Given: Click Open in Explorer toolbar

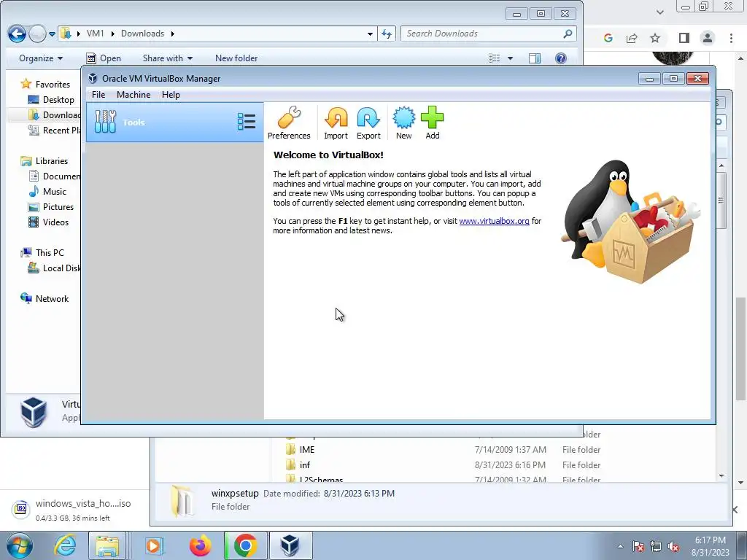Looking at the screenshot, I should click(104, 58).
